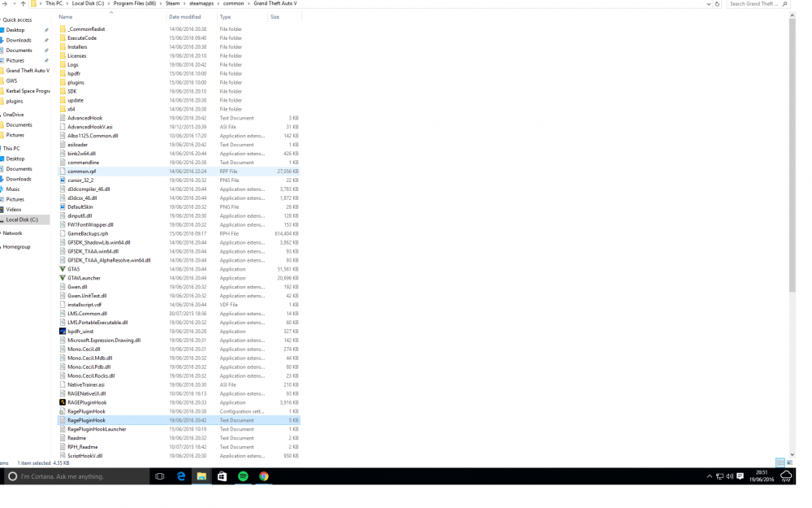The image size is (812, 508).
Task: Open the Windows Store taskbar icon
Action: click(x=222, y=475)
